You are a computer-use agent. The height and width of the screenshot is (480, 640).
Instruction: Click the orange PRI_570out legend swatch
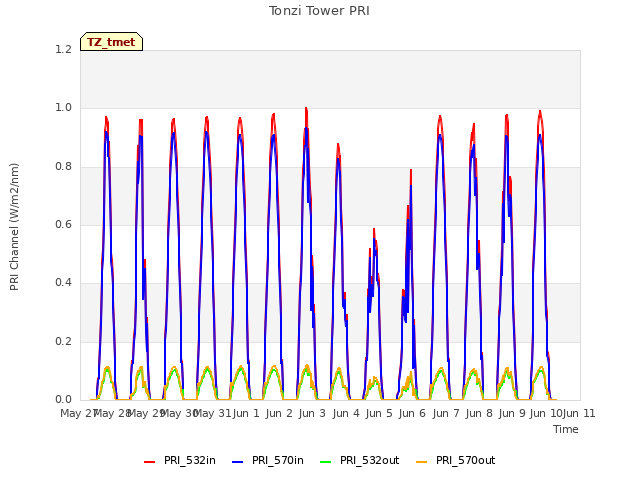(422, 462)
